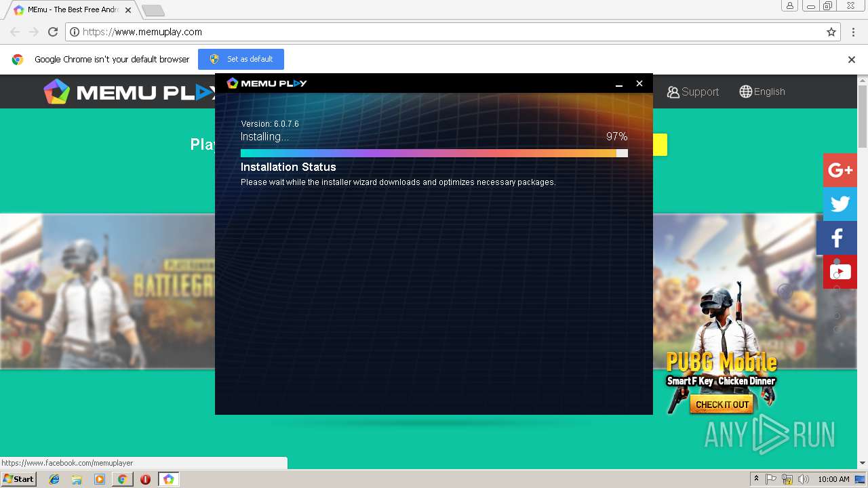868x488 pixels.
Task: Open the media player taskbar icon
Action: tap(100, 479)
